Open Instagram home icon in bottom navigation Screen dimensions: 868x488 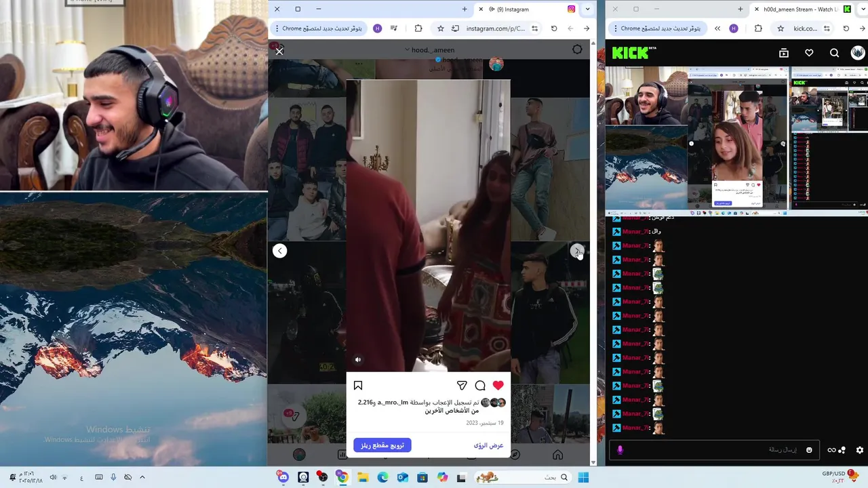tap(557, 455)
